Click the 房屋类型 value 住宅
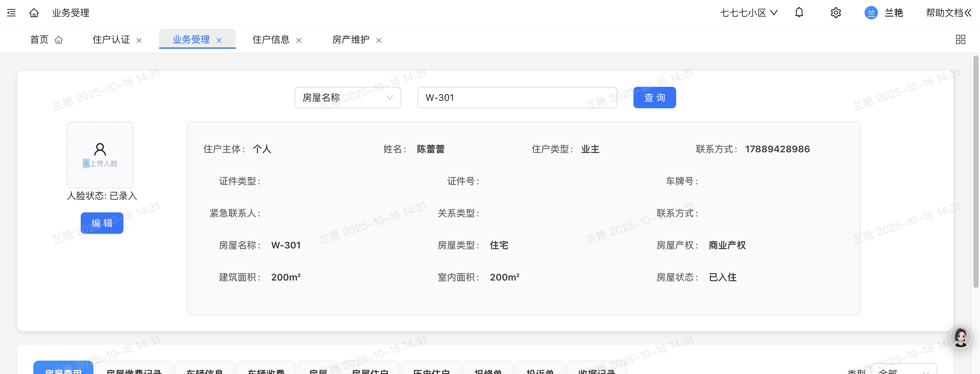Screen dimensions: 980x374 [499, 245]
